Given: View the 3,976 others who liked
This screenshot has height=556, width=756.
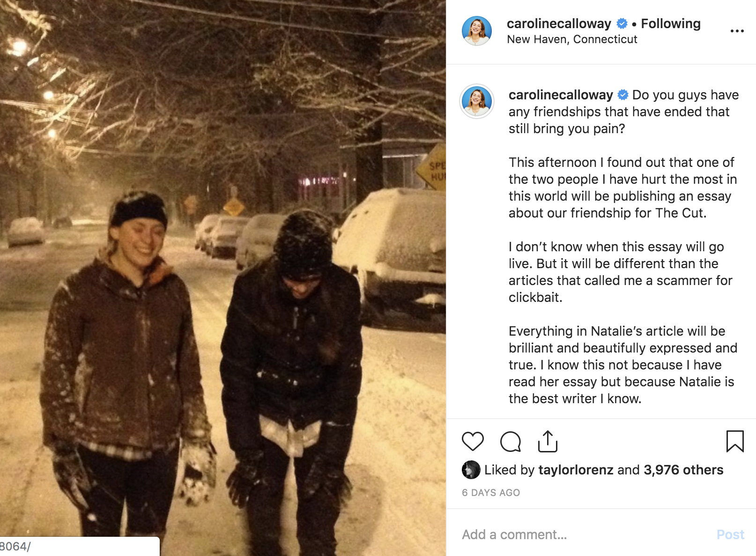Looking at the screenshot, I should 683,470.
